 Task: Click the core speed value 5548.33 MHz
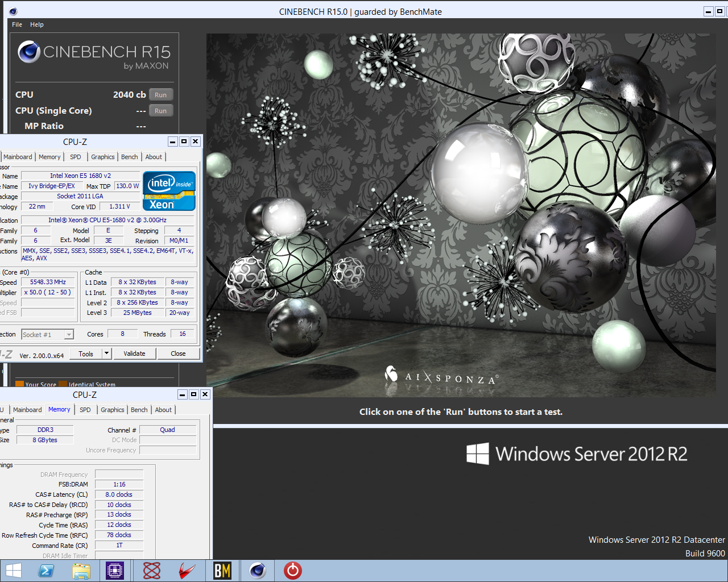[x=48, y=282]
